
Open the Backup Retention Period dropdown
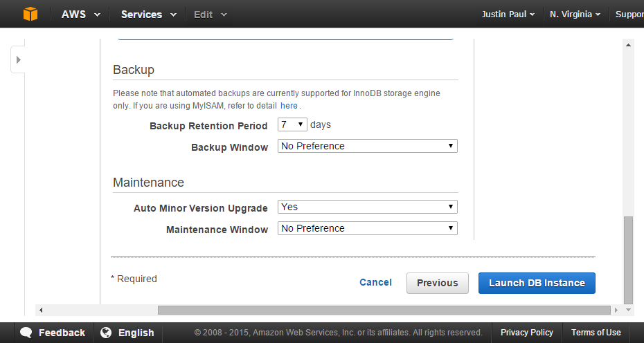click(x=292, y=124)
